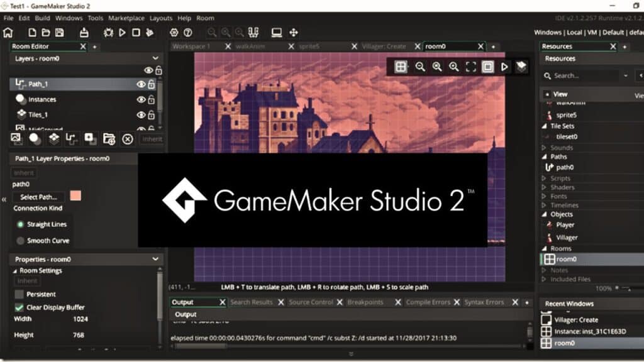Switch to the Compile Errors tab
The width and height of the screenshot is (644, 362).
pyautogui.click(x=428, y=302)
